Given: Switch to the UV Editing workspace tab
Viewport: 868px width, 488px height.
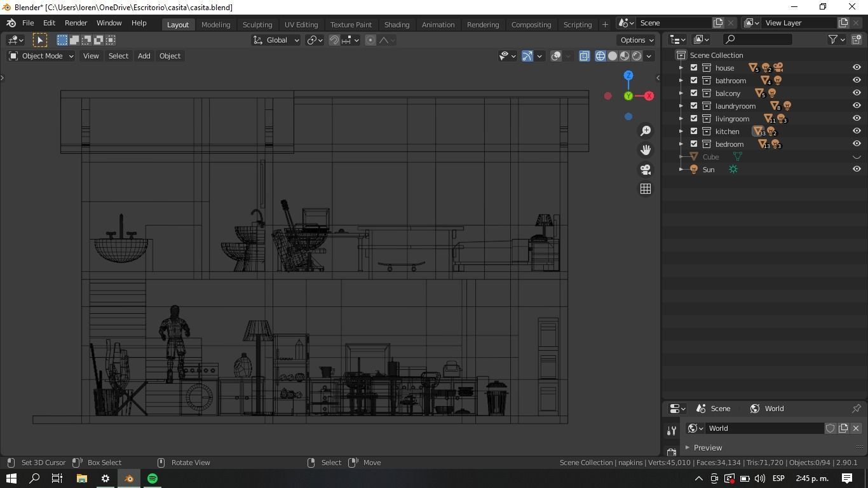Looking at the screenshot, I should (301, 24).
